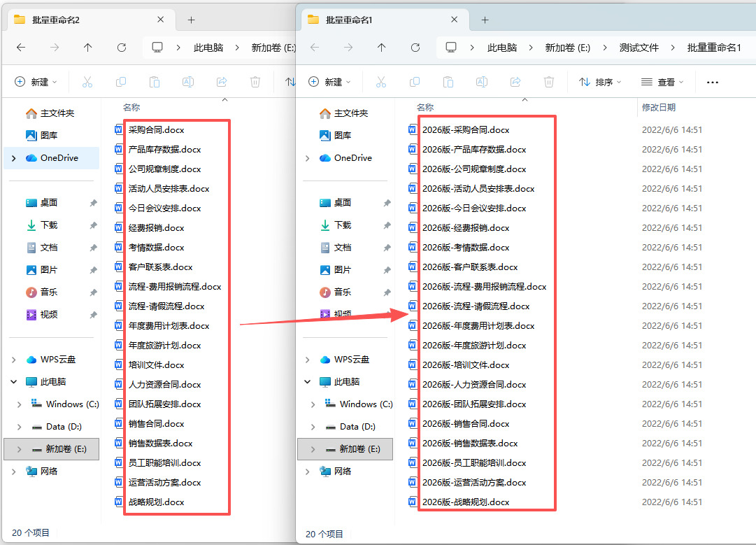
Task: Click the Paste icon in left window toolbar
Action: coord(155,82)
